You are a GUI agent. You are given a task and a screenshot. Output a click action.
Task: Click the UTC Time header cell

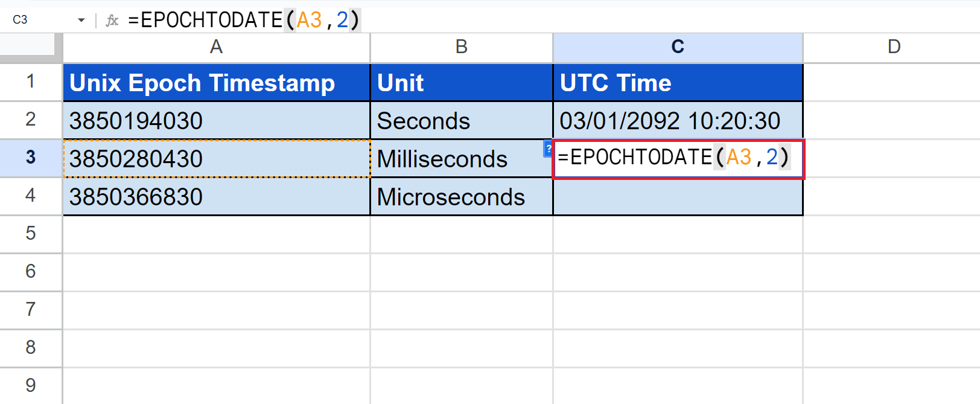coord(678,83)
